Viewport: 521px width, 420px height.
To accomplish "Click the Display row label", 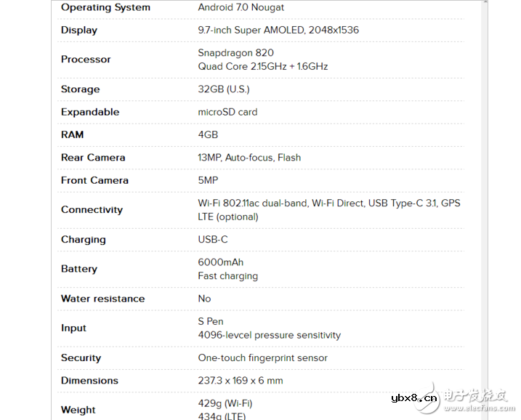I will point(79,31).
